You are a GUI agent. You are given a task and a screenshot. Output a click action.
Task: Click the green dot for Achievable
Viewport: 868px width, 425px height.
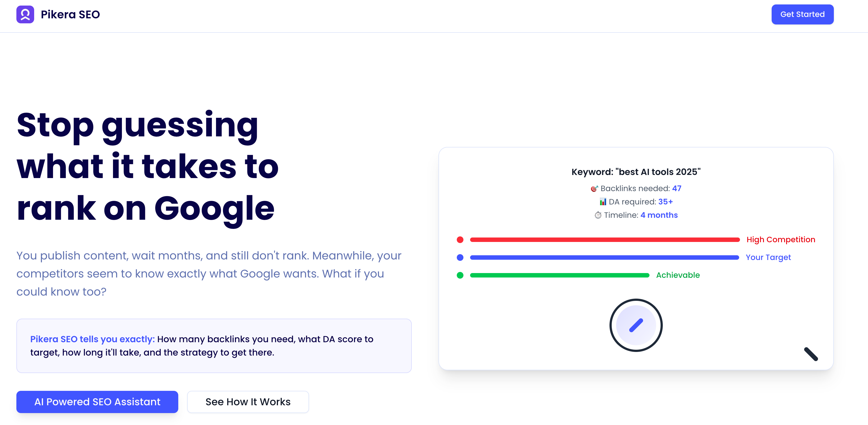tap(460, 275)
